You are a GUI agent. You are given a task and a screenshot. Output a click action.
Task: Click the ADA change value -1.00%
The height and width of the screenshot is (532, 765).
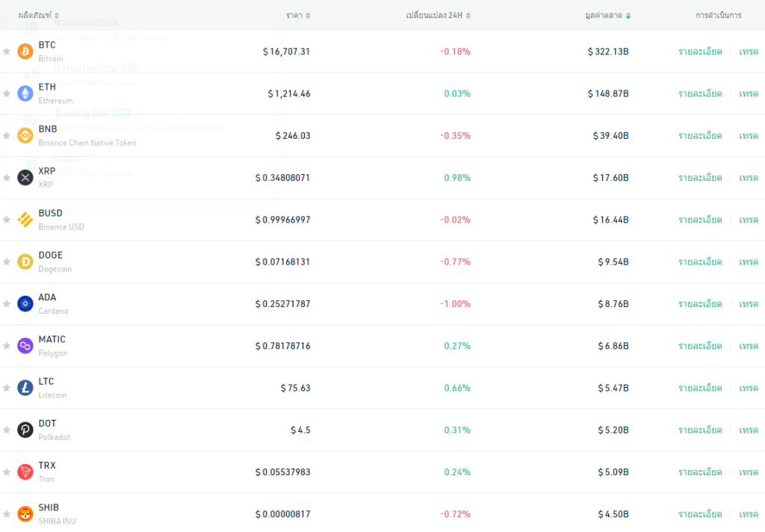click(455, 303)
